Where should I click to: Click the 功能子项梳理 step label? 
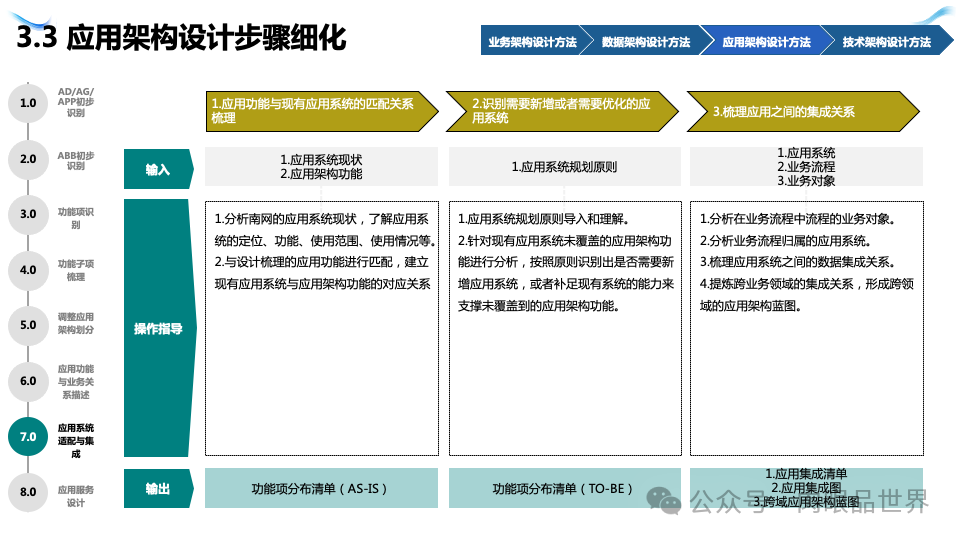[x=76, y=270]
